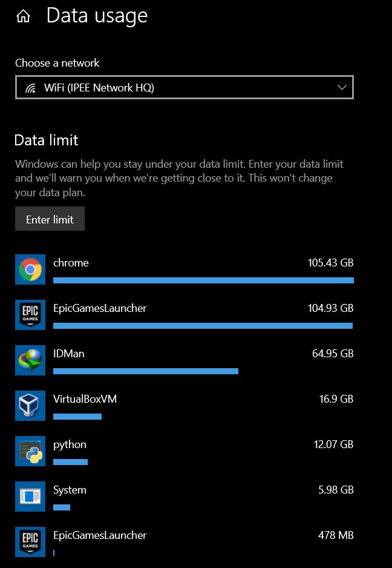
Task: Click the python app icon
Action: click(x=30, y=451)
